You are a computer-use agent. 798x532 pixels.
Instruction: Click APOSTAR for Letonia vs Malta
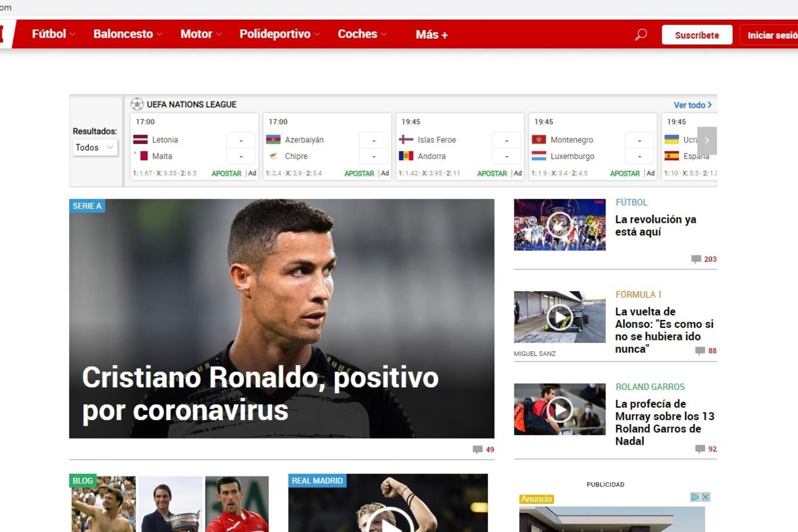click(227, 173)
